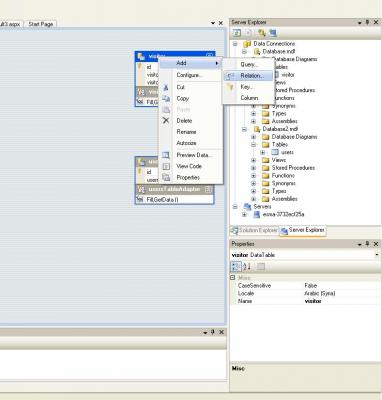The image size is (382, 400).
Task: Open Server Explorer window position dropdown arrow
Action: (x=360, y=23)
